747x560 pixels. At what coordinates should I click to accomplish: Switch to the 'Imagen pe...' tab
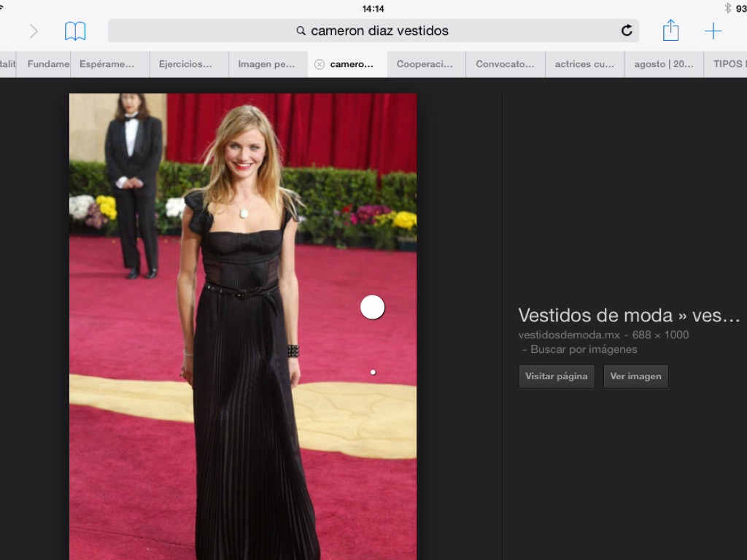266,64
